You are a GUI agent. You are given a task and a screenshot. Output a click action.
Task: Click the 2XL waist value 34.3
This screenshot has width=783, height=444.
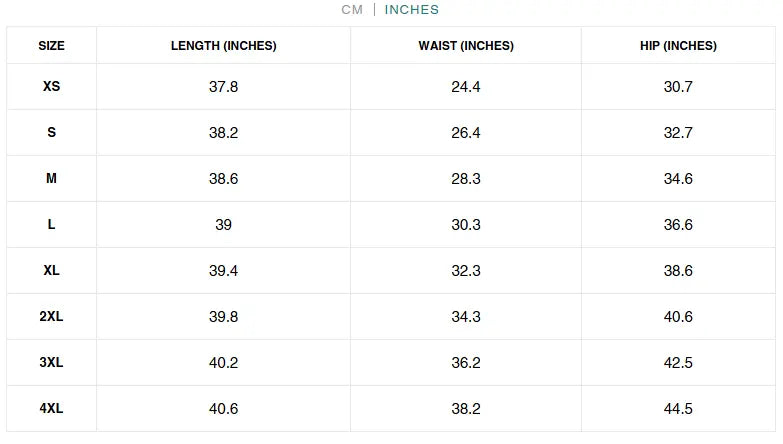pos(466,317)
